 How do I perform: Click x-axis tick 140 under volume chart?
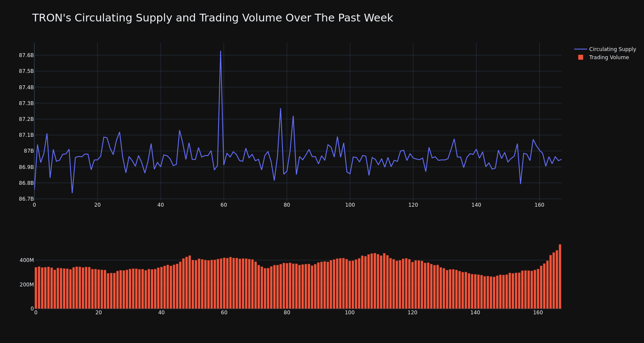(x=475, y=313)
